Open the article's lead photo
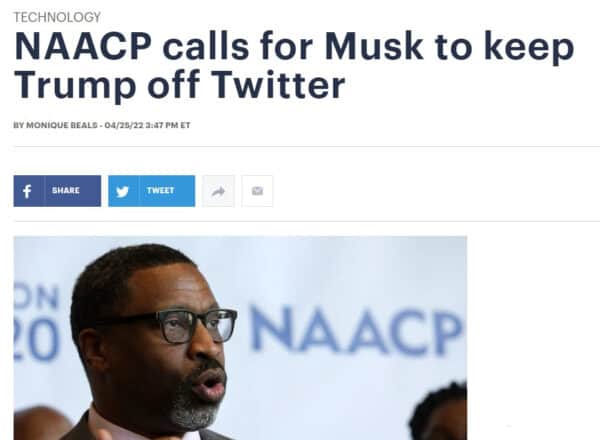600x440 pixels. click(x=240, y=338)
